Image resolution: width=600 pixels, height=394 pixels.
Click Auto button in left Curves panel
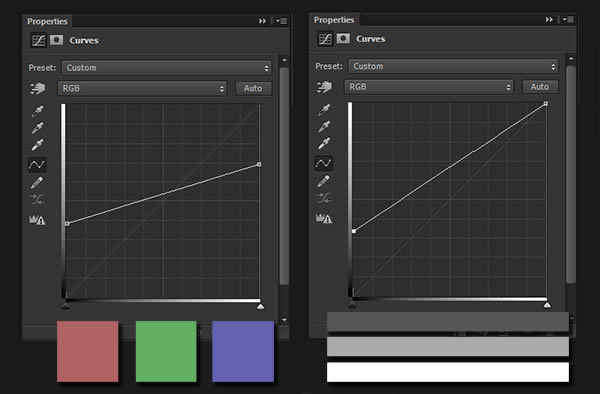pos(253,88)
